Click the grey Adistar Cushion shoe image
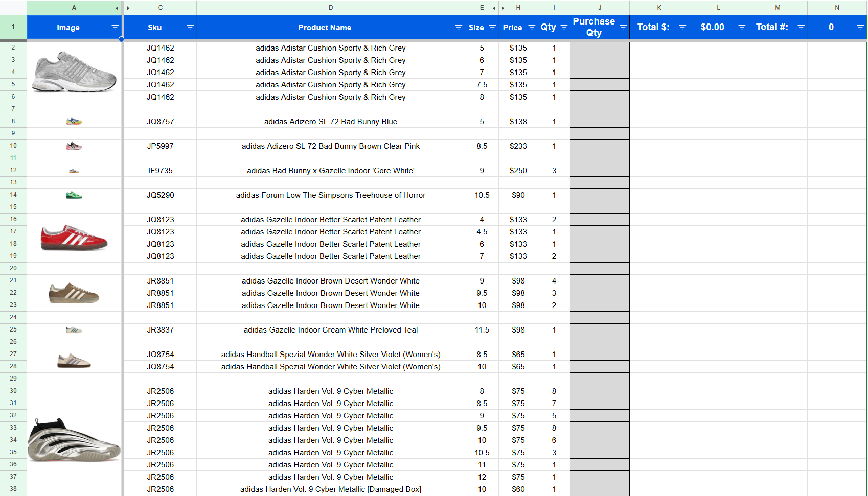The height and width of the screenshot is (496, 868). tap(74, 72)
